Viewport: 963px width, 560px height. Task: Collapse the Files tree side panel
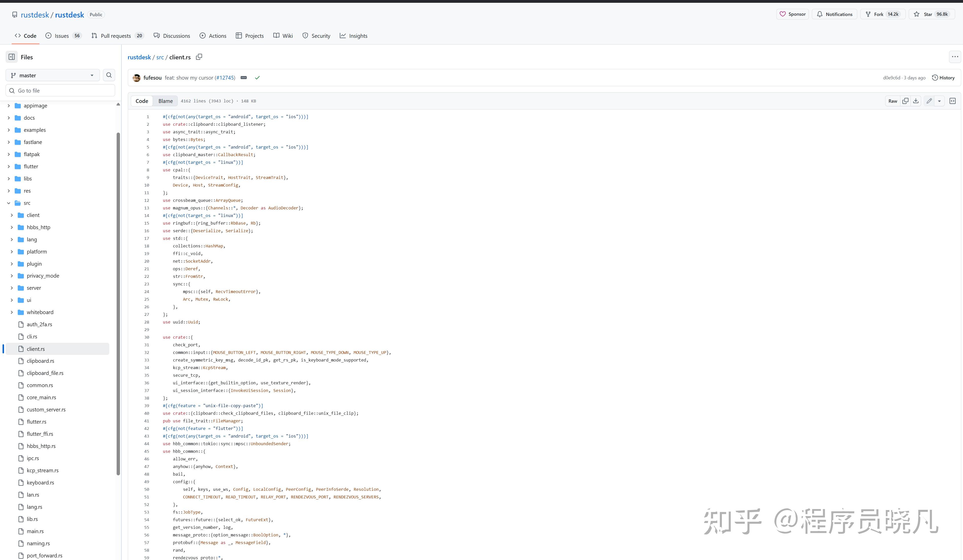12,57
